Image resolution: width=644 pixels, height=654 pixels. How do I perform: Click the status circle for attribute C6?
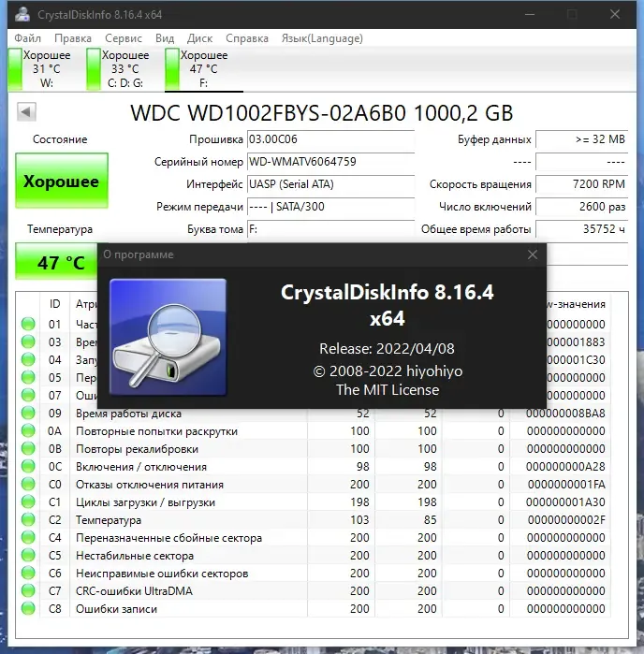click(x=28, y=574)
